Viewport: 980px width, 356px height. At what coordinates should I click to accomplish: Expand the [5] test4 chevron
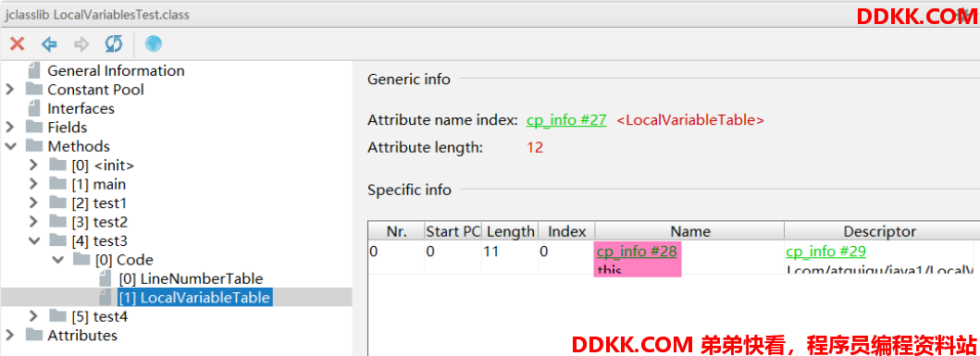tap(33, 316)
